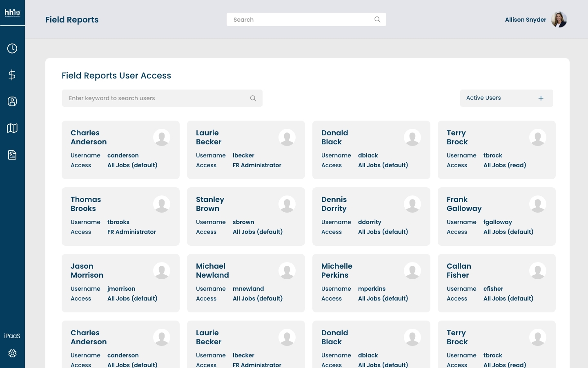Open the user management icon in sidebar
Image resolution: width=588 pixels, height=368 pixels.
point(12,101)
